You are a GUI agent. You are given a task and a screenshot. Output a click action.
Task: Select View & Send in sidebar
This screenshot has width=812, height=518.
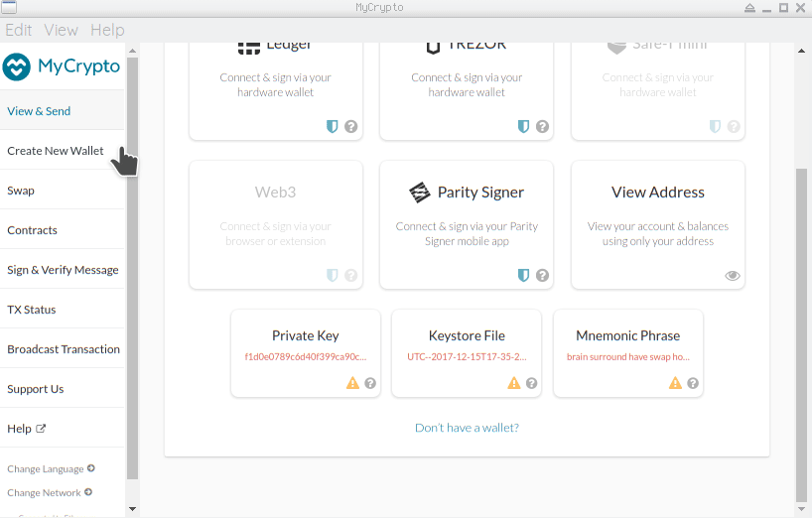(x=63, y=111)
